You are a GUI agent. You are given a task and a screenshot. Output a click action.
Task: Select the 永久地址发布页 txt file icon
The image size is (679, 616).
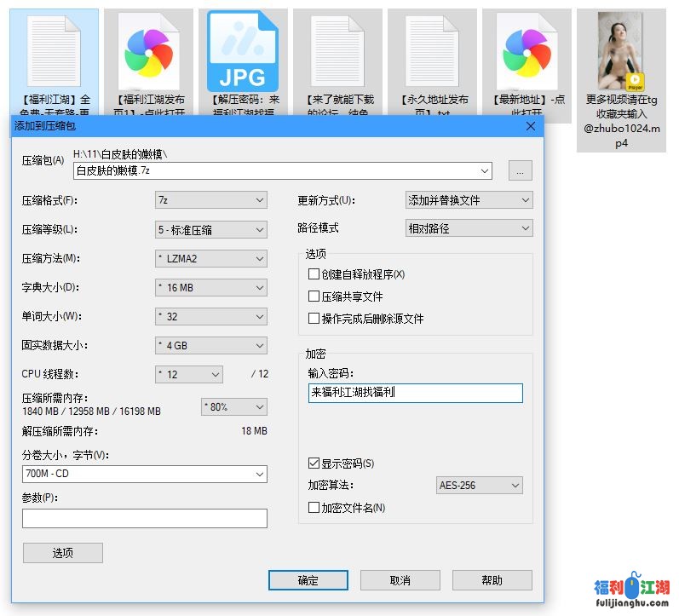click(x=432, y=51)
